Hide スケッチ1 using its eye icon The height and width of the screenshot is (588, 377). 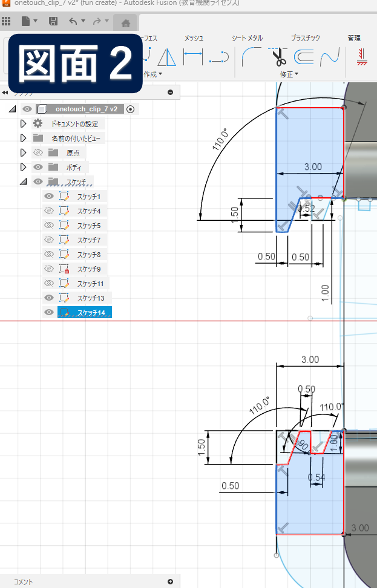pyautogui.click(x=49, y=197)
